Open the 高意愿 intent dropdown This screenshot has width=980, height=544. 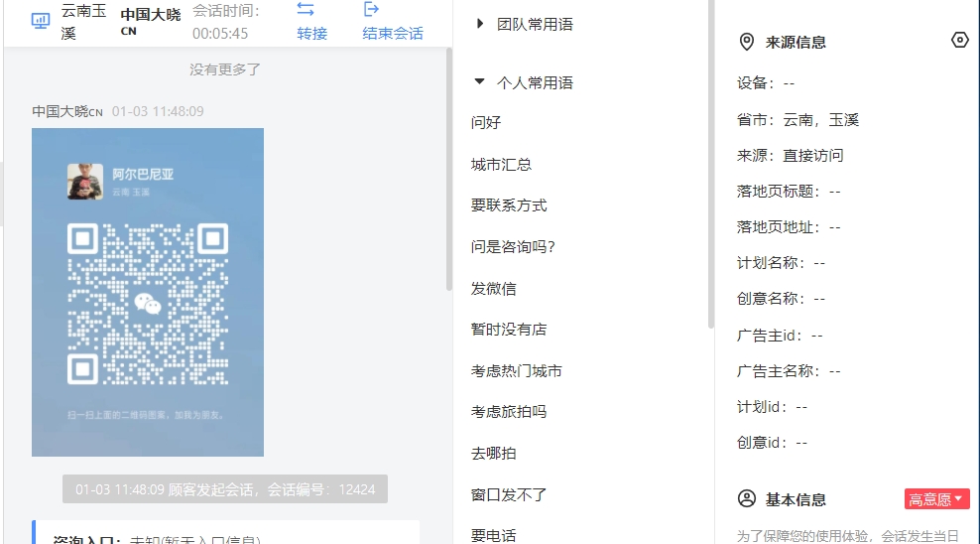[936, 499]
